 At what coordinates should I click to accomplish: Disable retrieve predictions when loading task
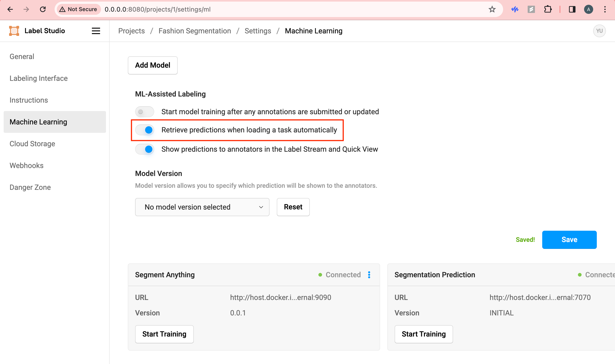[x=144, y=130]
